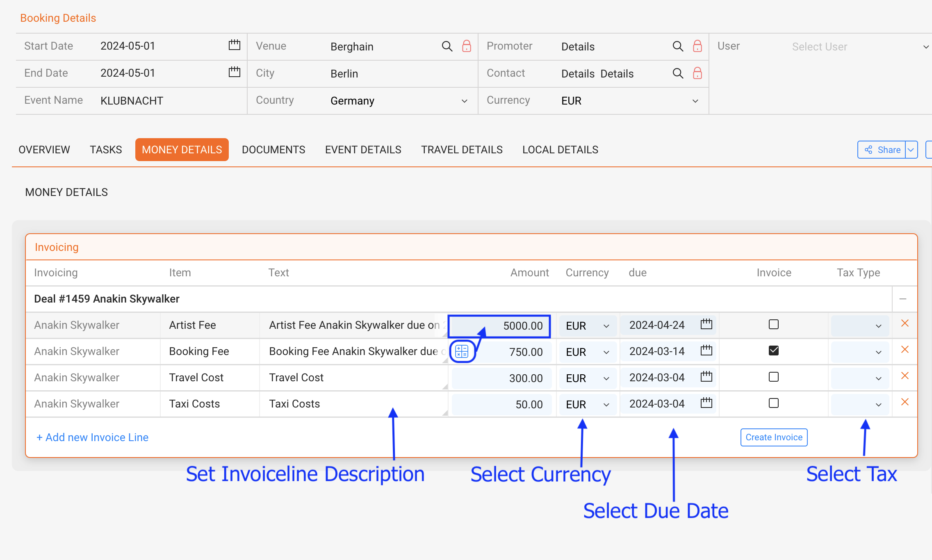Click the search icon next to Venue Berghain

pos(447,46)
